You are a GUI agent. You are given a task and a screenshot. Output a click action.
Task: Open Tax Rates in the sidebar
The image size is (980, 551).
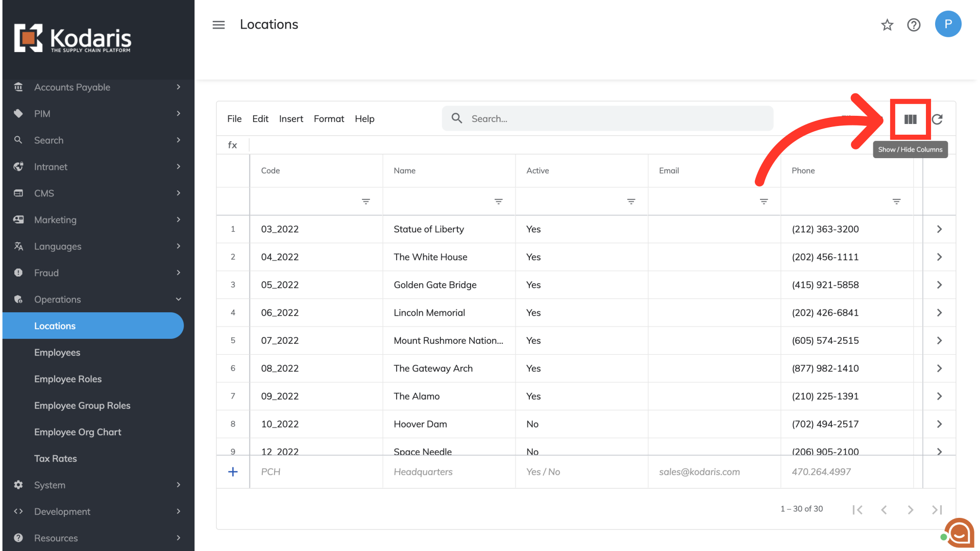click(x=56, y=459)
